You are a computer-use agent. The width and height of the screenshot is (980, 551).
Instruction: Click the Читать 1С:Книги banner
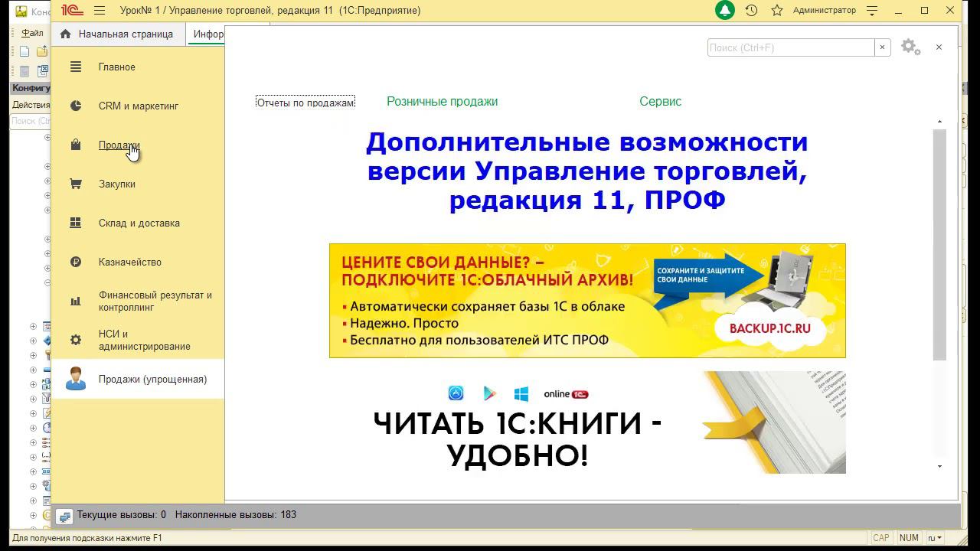click(587, 422)
